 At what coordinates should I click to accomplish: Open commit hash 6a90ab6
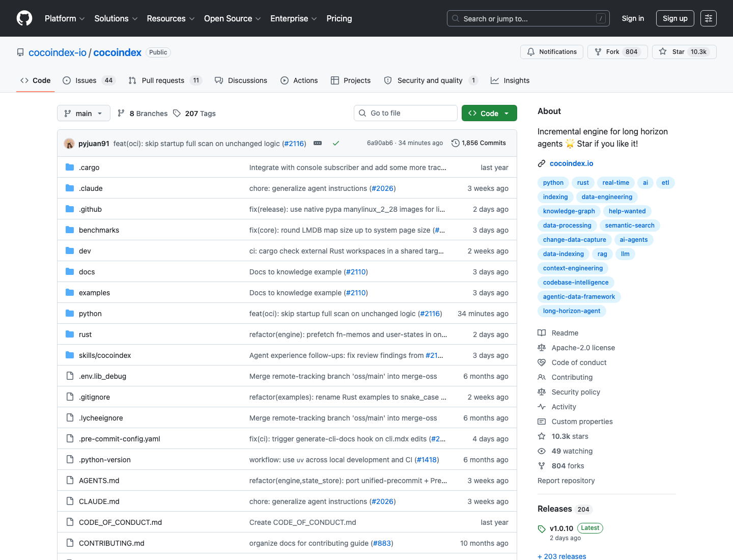coord(380,143)
